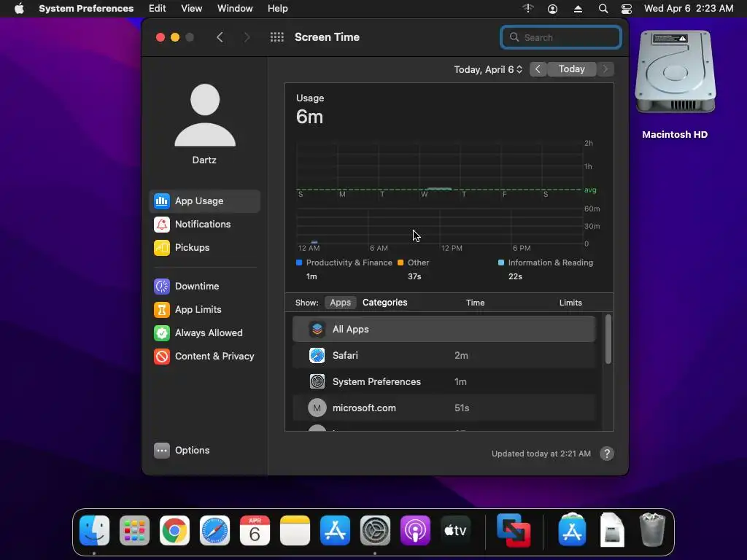The width and height of the screenshot is (747, 560).
Task: Open the Apple menu
Action: click(19, 9)
